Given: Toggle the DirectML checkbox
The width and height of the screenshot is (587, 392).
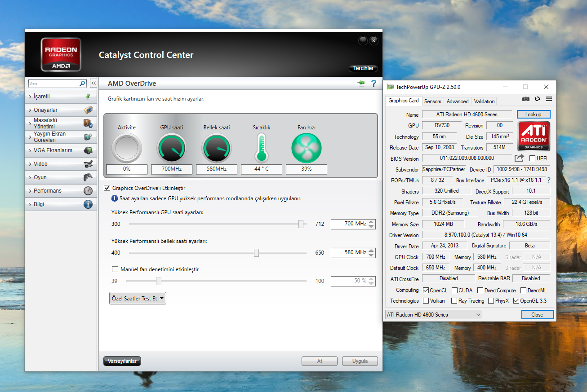Looking at the screenshot, I should 524,291.
